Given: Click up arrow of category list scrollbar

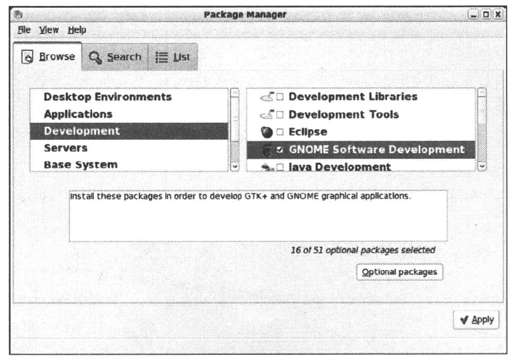Looking at the screenshot, I should point(235,93).
